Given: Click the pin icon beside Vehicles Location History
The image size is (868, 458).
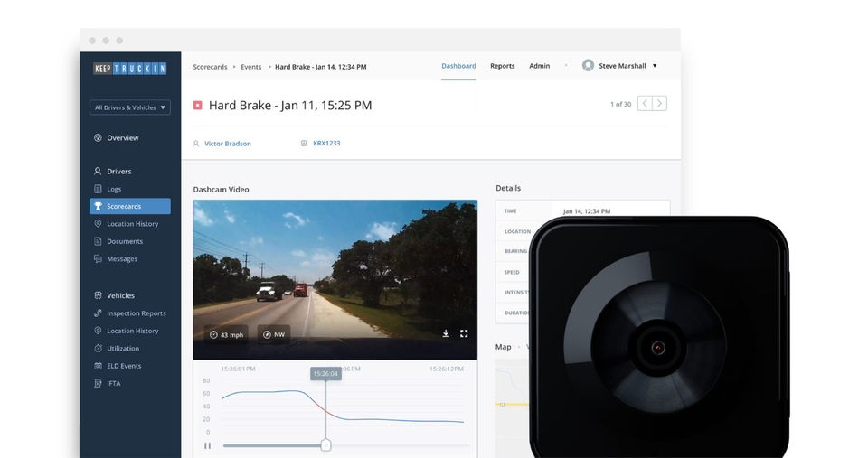Looking at the screenshot, I should (98, 331).
